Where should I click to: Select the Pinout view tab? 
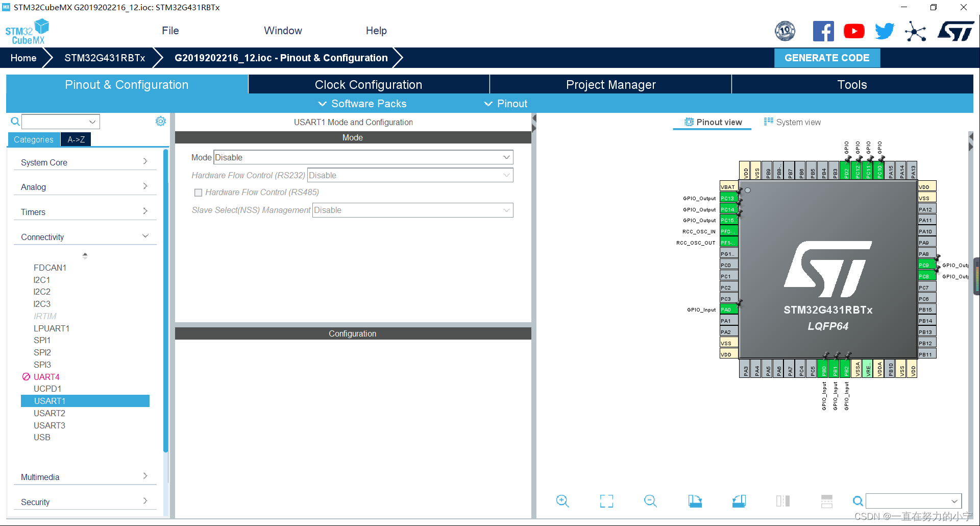pyautogui.click(x=713, y=122)
